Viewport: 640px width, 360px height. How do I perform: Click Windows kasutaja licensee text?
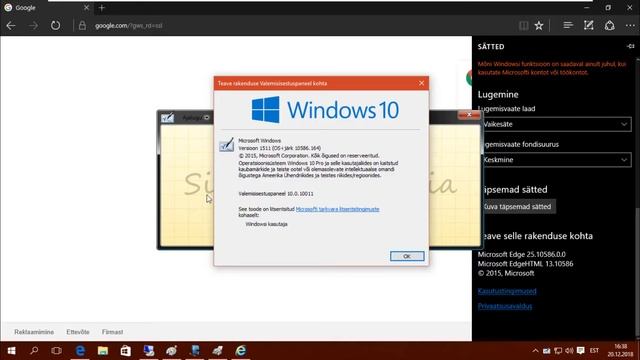(x=267, y=224)
